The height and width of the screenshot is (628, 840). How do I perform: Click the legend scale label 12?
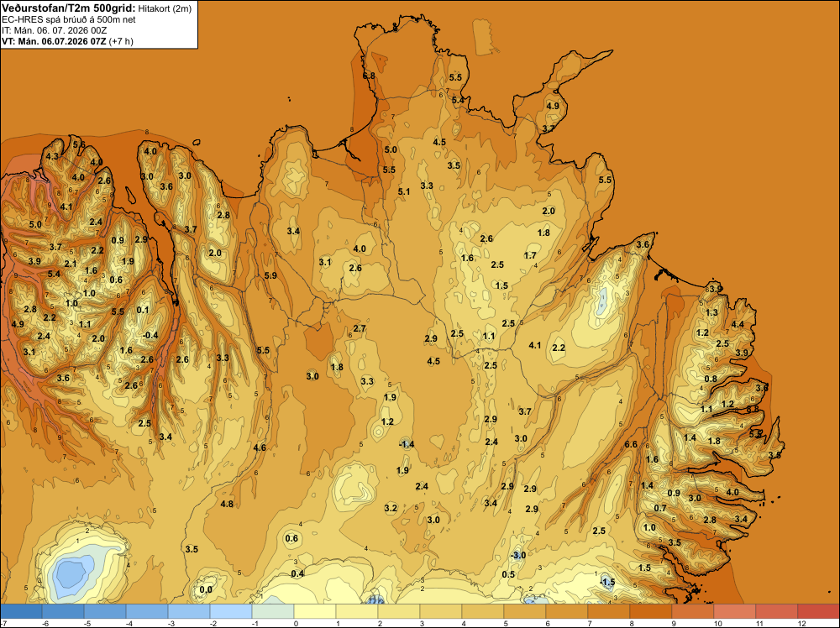[801, 624]
